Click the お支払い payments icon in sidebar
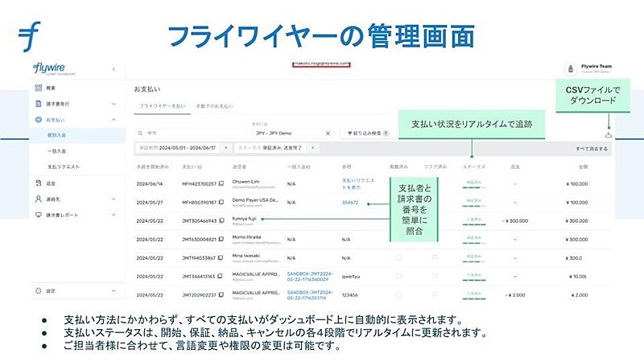644x362 pixels. (x=39, y=119)
